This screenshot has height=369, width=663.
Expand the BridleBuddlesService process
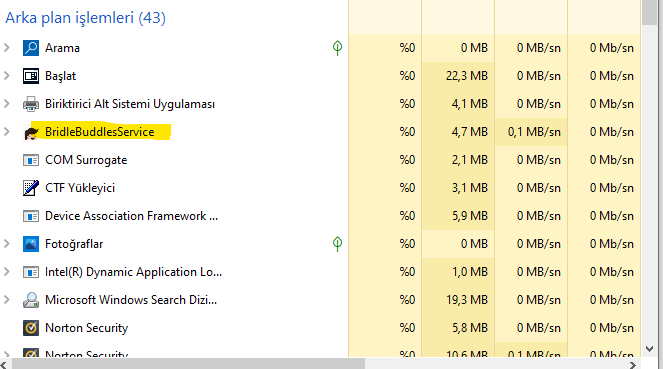pos(7,132)
